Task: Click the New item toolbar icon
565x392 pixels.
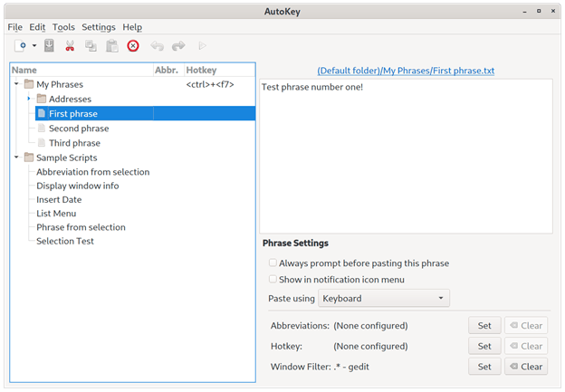Action: click(x=21, y=45)
